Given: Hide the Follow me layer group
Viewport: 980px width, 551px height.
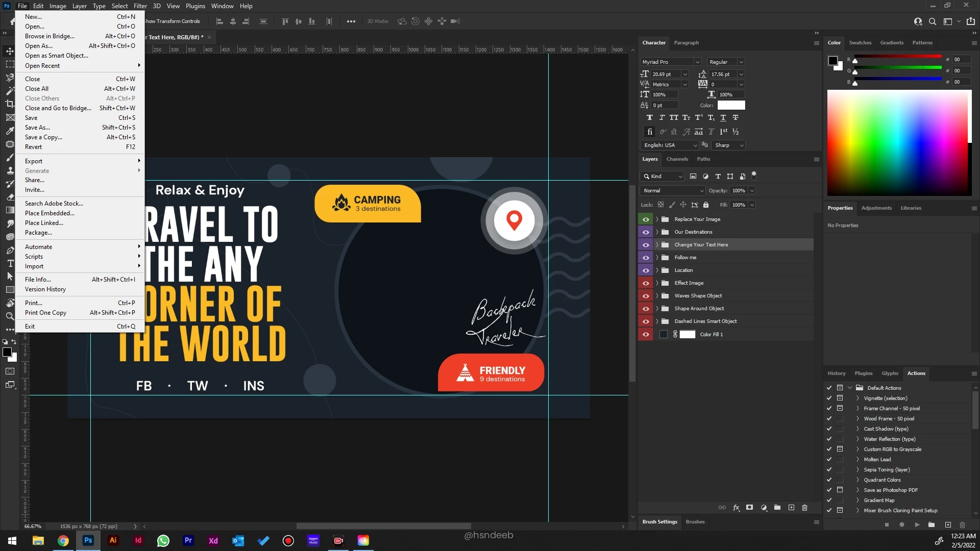Looking at the screenshot, I should point(646,258).
